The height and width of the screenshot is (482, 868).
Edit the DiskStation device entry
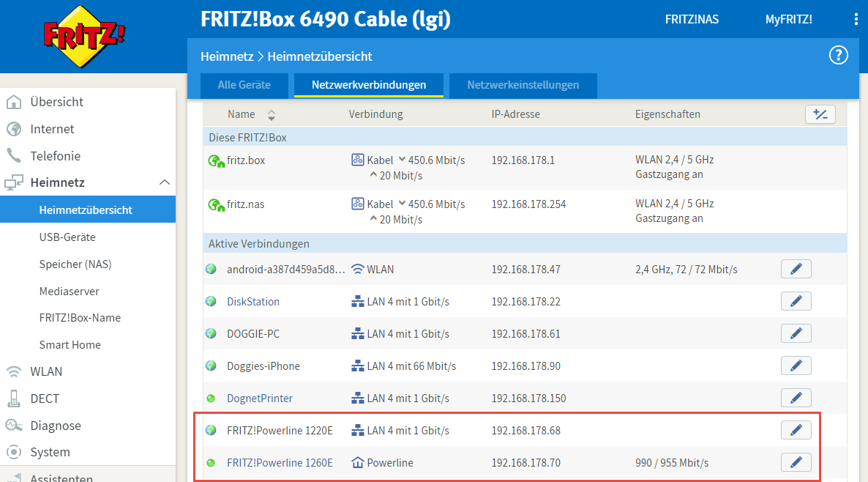tap(796, 301)
